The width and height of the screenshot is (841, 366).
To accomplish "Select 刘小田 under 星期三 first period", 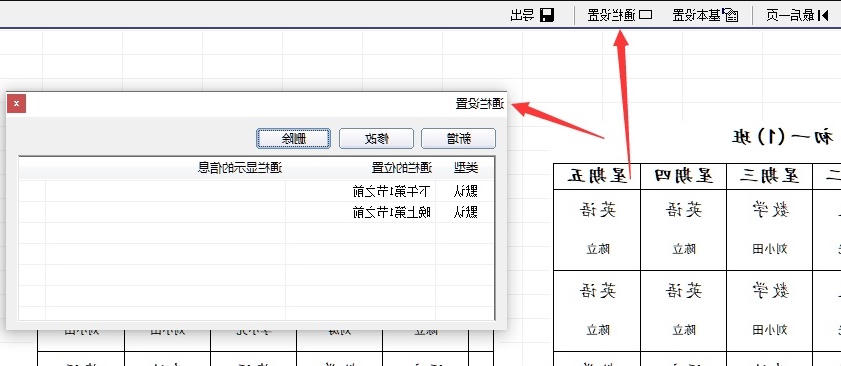I will point(770,249).
